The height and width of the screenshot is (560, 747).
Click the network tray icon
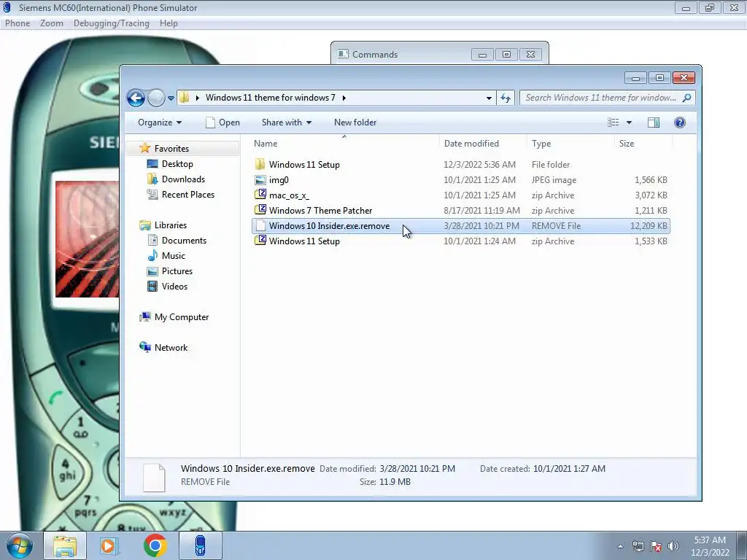click(x=638, y=546)
